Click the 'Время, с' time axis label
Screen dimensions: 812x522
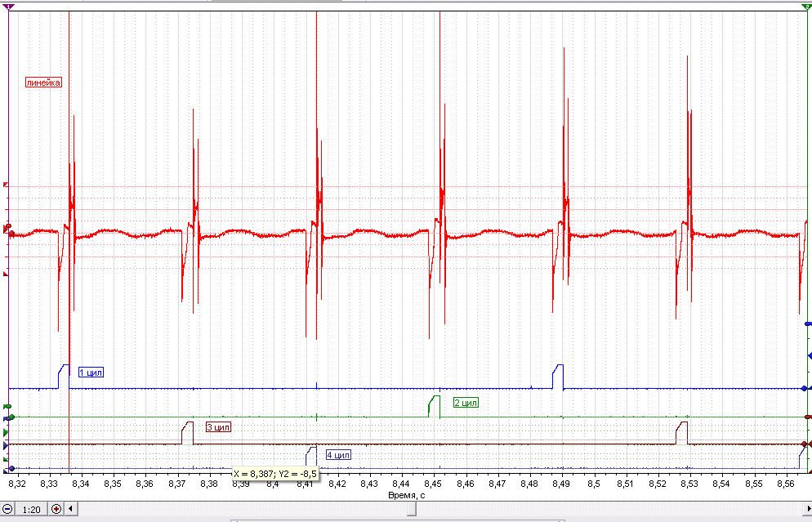pyautogui.click(x=407, y=496)
